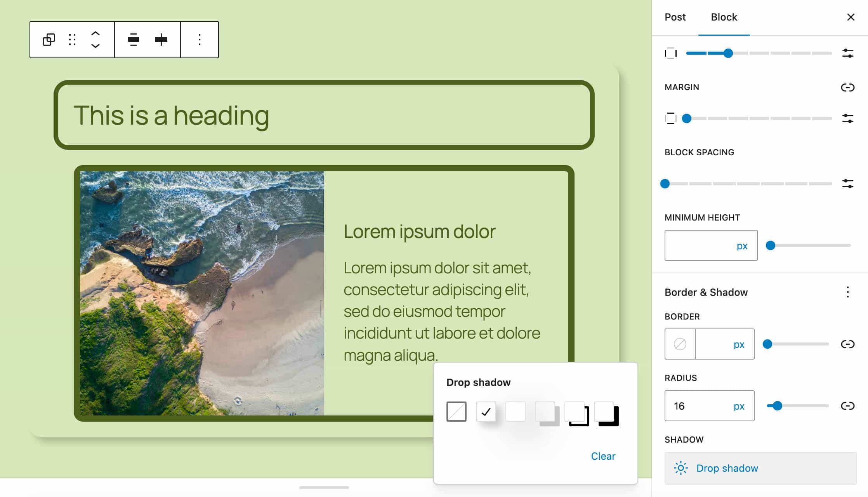Click the minimum height slider handle
The width and height of the screenshot is (868, 497).
[771, 245]
